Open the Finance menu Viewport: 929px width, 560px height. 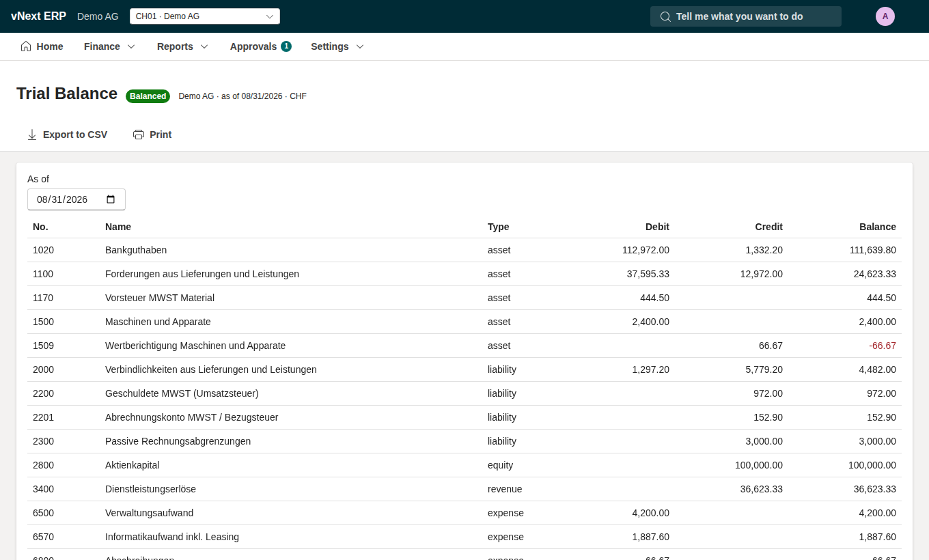click(x=110, y=46)
